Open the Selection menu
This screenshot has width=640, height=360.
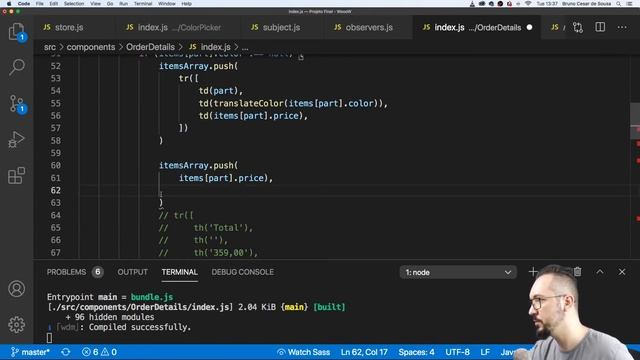pos(74,3)
